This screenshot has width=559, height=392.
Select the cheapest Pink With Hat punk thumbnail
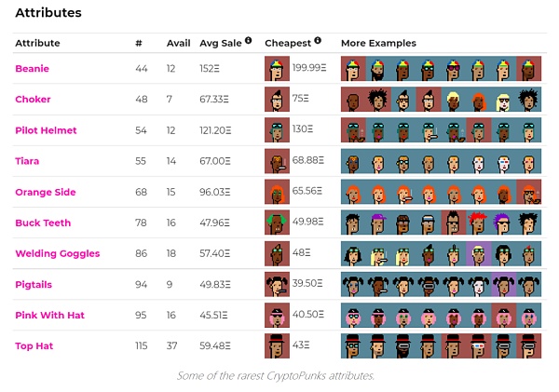click(277, 315)
